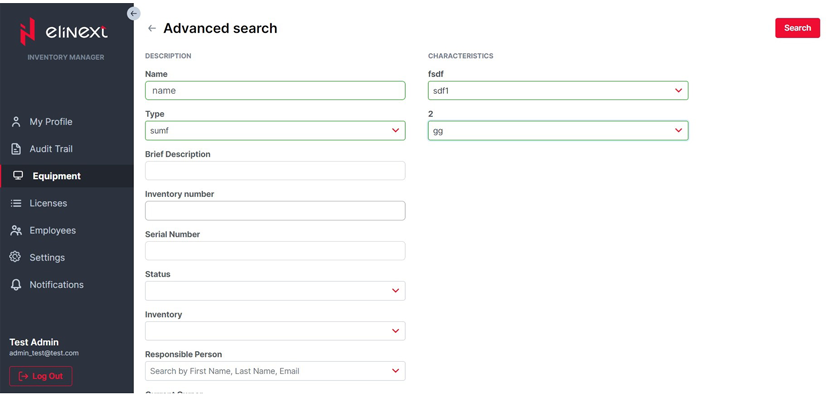834x396 pixels.
Task: Open the fsdf dropdown showing sdf1
Action: coord(558,90)
